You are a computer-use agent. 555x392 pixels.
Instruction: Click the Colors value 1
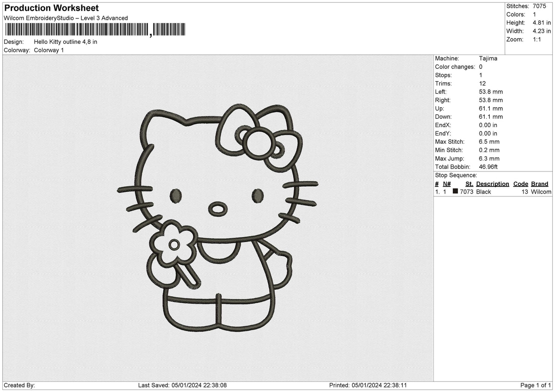tap(535, 14)
